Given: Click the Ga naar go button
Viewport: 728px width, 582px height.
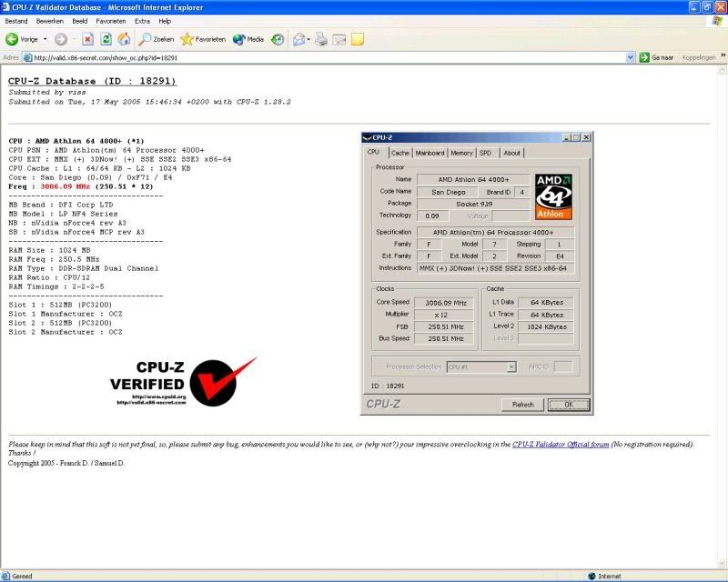Looking at the screenshot, I should (656, 57).
